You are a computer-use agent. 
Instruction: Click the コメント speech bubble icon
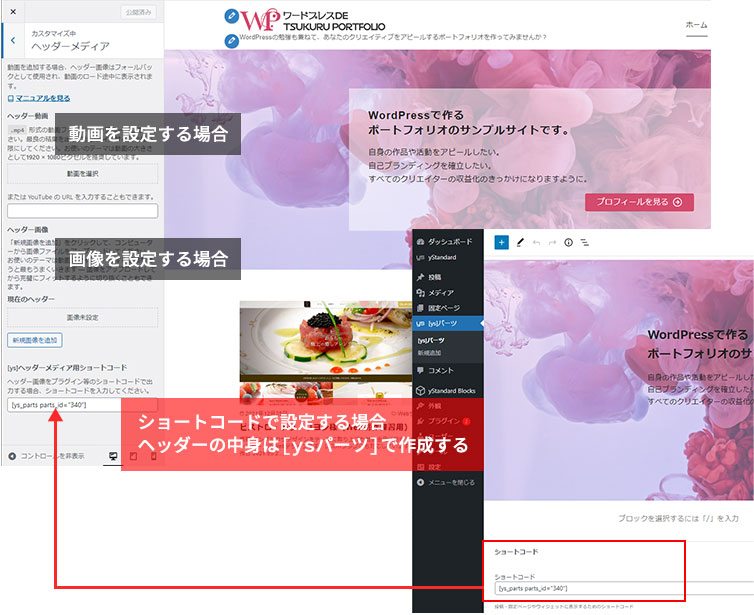[x=420, y=370]
